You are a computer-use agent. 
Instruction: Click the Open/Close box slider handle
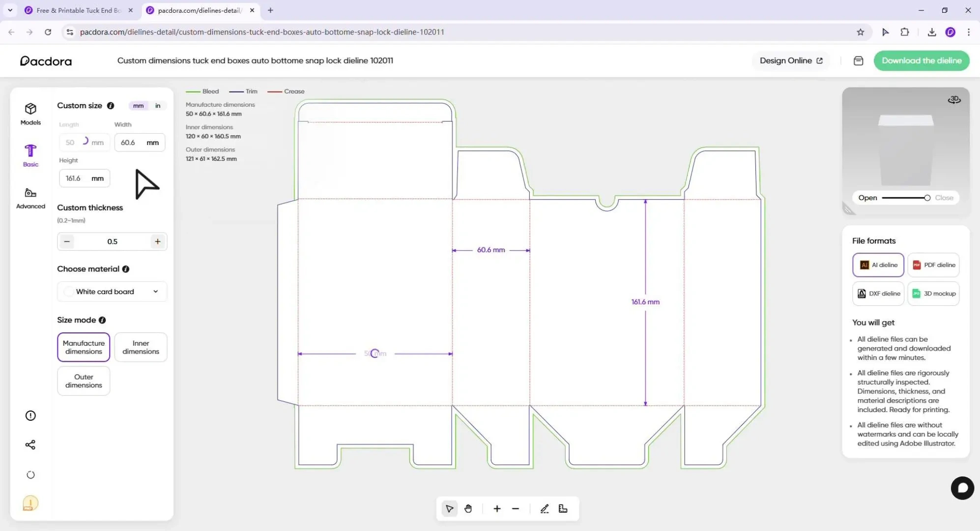[x=927, y=198]
